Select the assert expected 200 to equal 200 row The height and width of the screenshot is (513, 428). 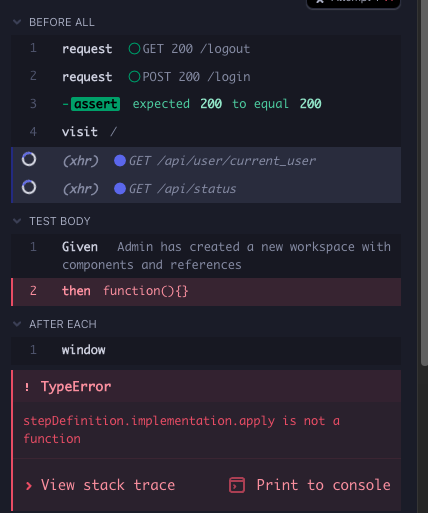point(206,104)
